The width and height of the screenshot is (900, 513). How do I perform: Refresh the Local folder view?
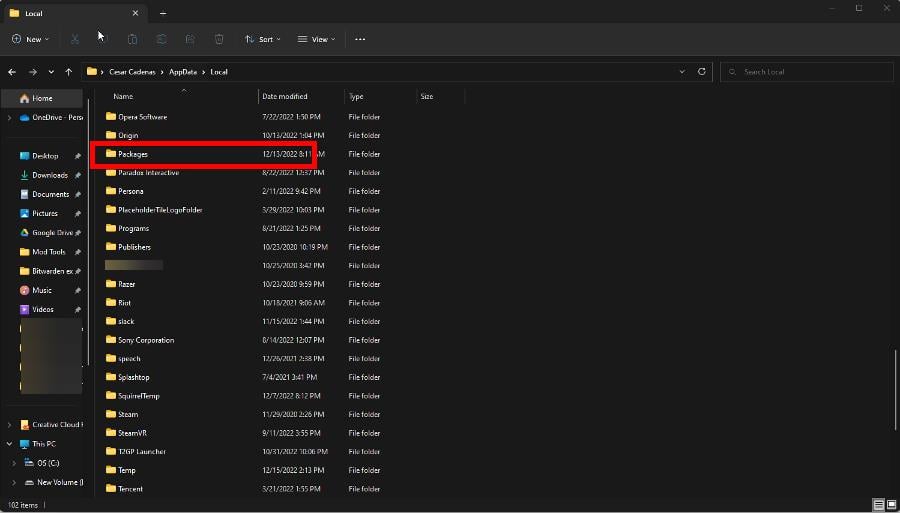click(x=701, y=72)
